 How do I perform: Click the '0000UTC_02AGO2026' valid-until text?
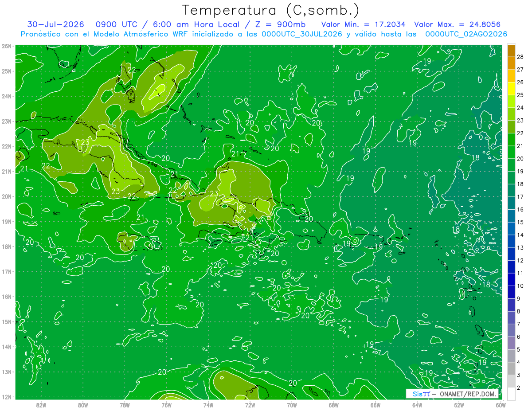pos(466,34)
